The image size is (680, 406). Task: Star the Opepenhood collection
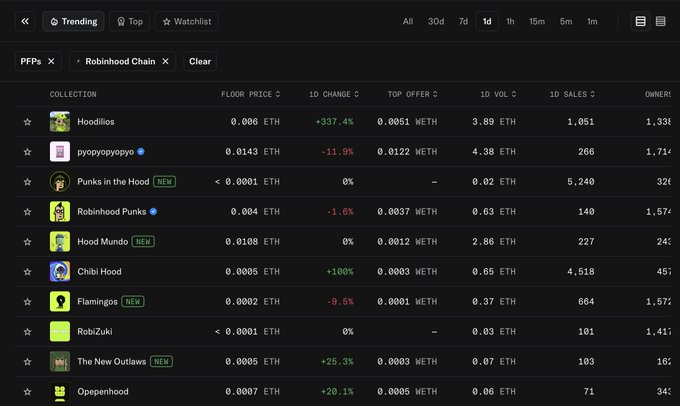coord(27,392)
